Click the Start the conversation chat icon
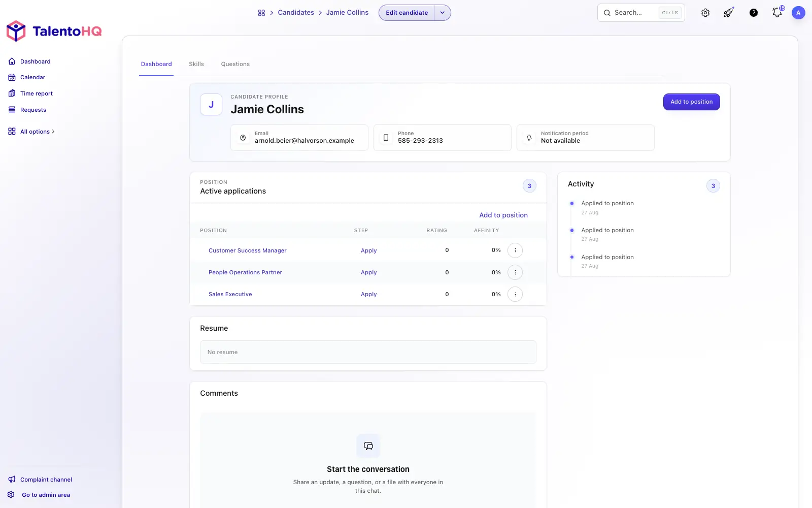This screenshot has height=508, width=812. point(368,446)
